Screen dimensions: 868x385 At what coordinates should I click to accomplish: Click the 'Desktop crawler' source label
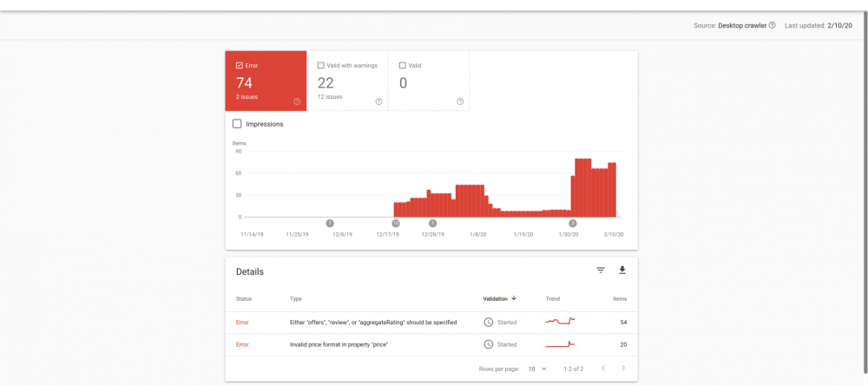[742, 25]
